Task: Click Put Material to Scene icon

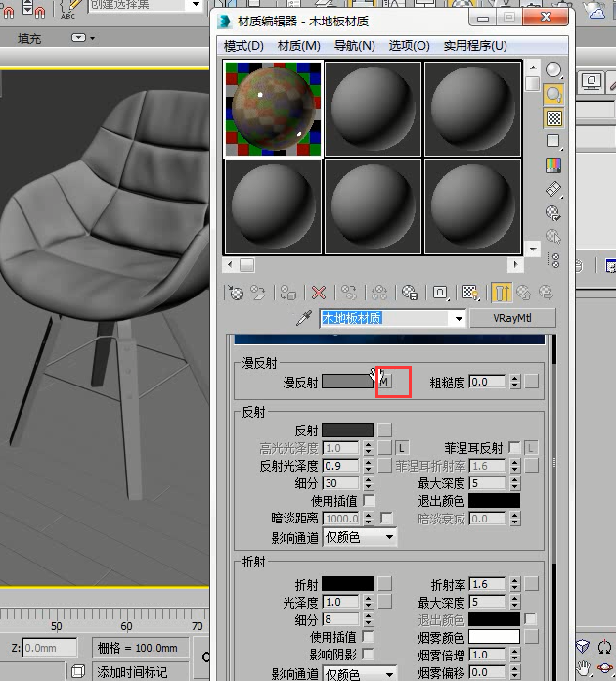Action: [x=259, y=293]
